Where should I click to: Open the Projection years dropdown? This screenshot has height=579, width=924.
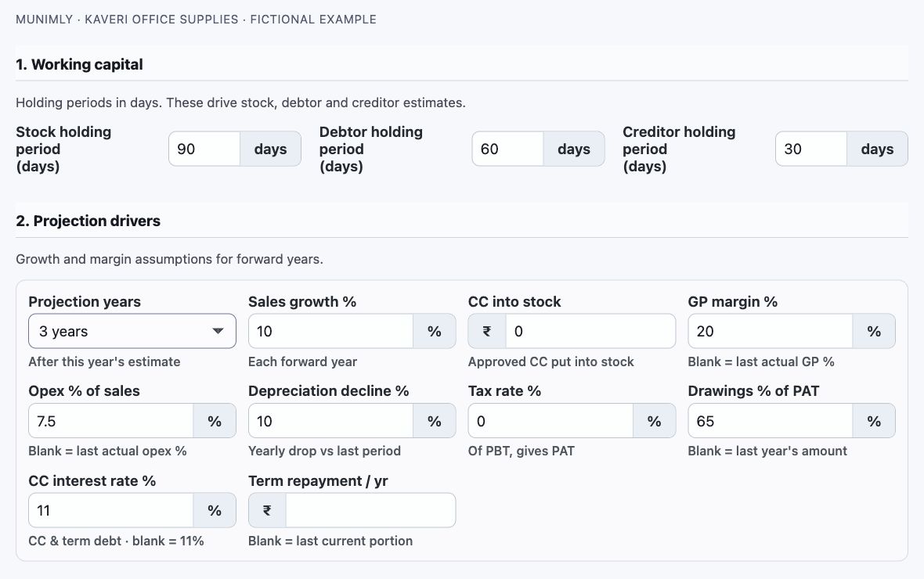tap(132, 331)
